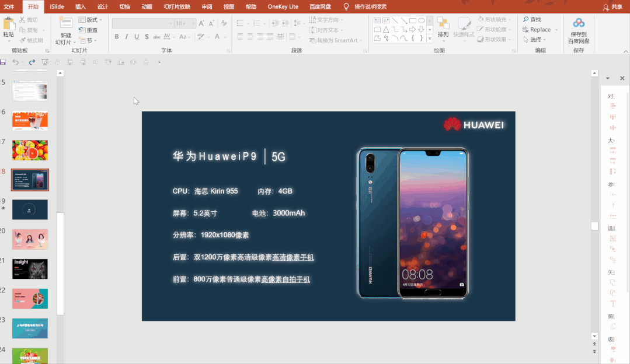
Task: Toggle Underline formatting
Action: click(137, 37)
